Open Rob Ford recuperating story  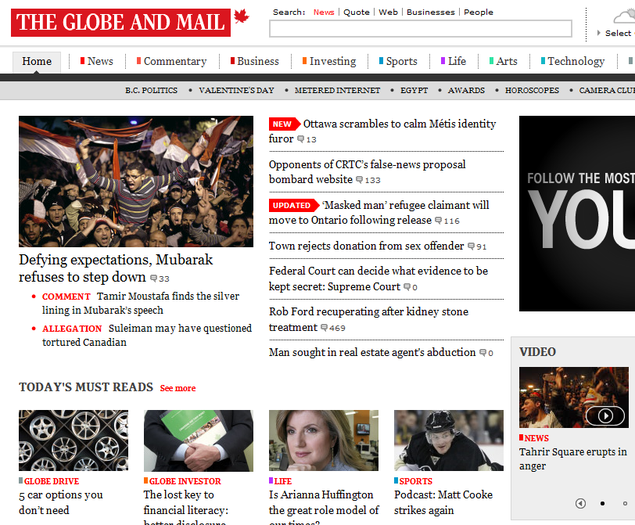(369, 319)
